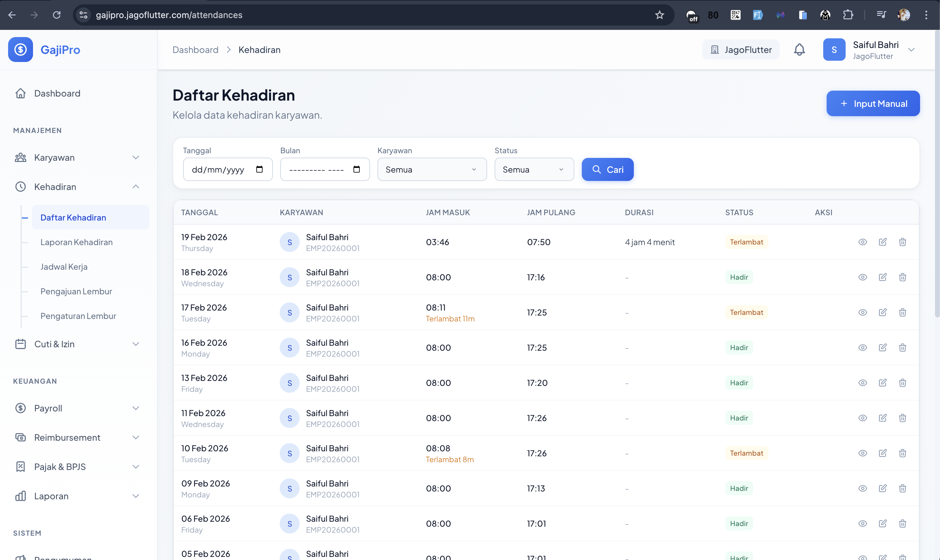
Task: Edit the 18 Feb 2026 attendance row
Action: [883, 277]
